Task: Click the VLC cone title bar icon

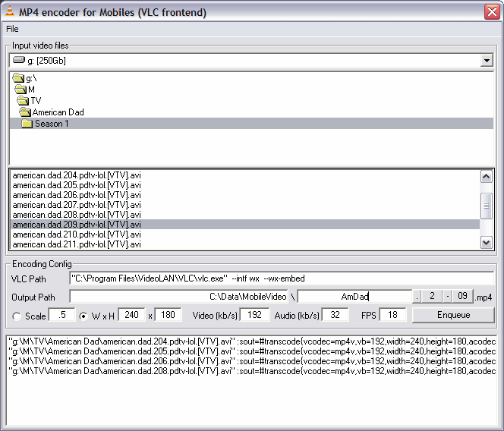Action: tap(10, 11)
